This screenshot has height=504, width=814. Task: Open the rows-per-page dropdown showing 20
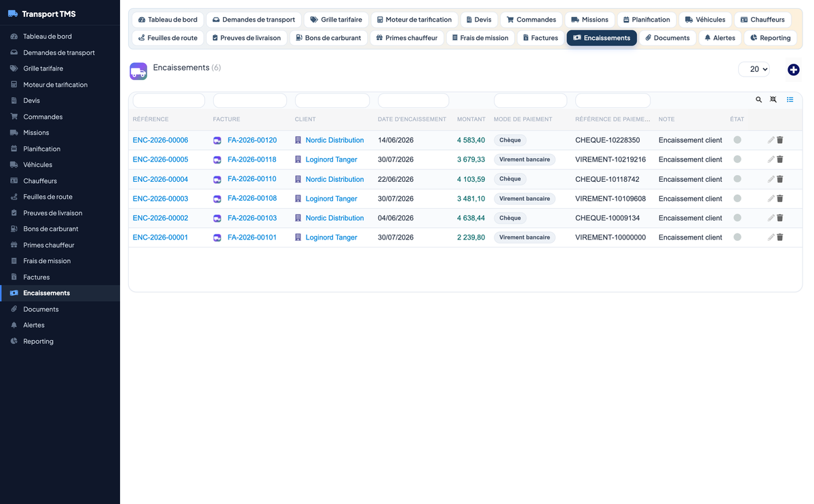pyautogui.click(x=754, y=69)
